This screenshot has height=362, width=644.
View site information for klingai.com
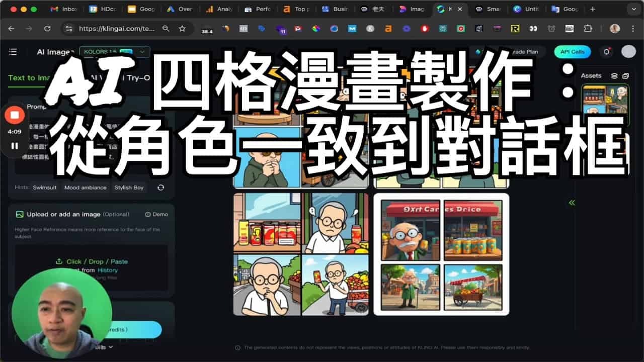[69, 29]
